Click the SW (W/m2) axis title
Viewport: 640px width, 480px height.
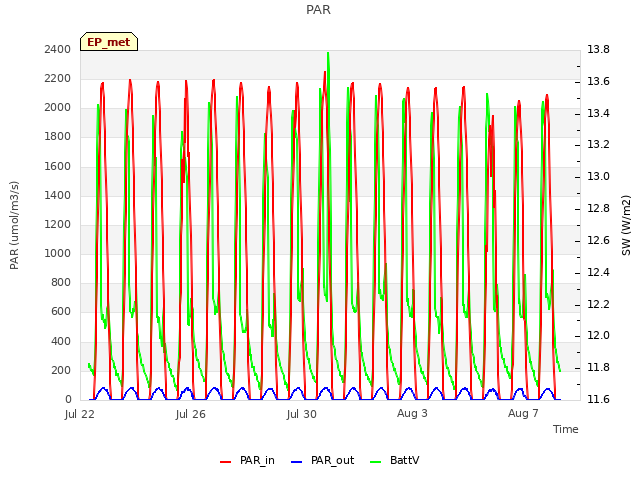pos(626,225)
